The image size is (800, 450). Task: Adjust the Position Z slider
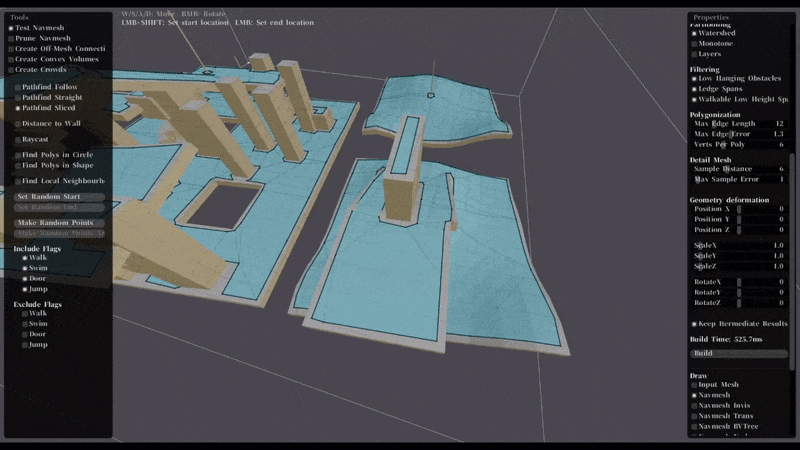[739, 230]
